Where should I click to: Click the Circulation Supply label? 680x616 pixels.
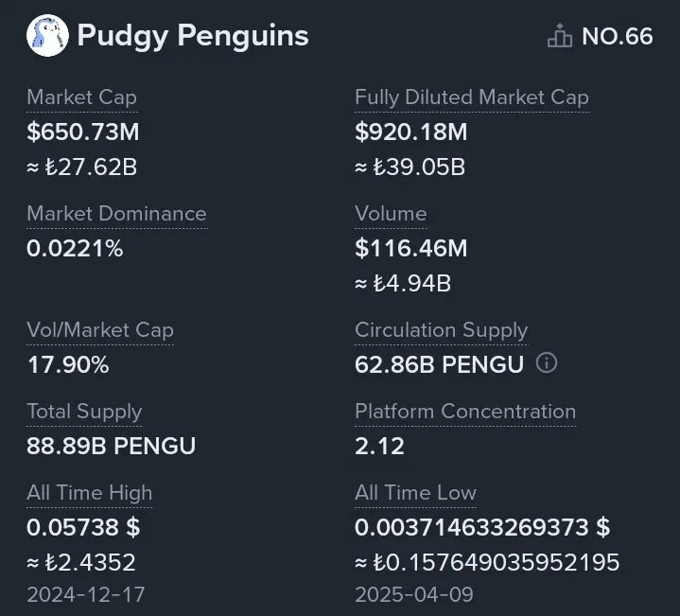(x=441, y=330)
